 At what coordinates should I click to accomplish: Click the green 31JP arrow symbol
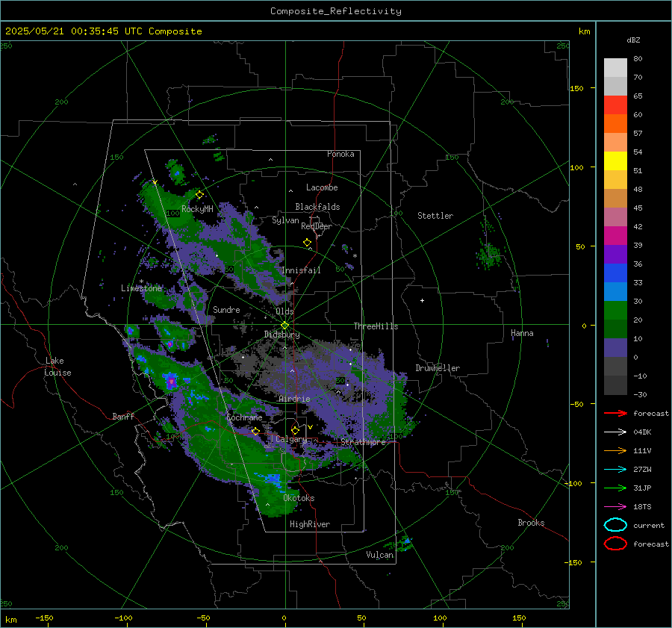(x=615, y=488)
